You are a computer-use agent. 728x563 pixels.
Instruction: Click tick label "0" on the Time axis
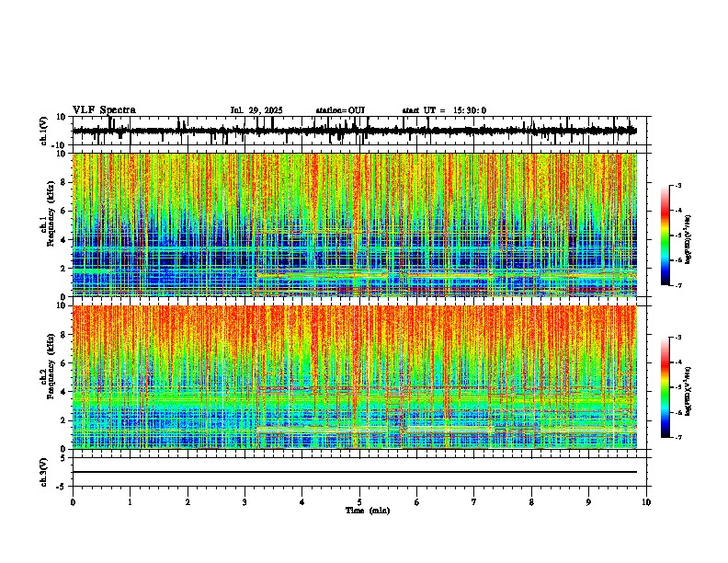point(73,502)
